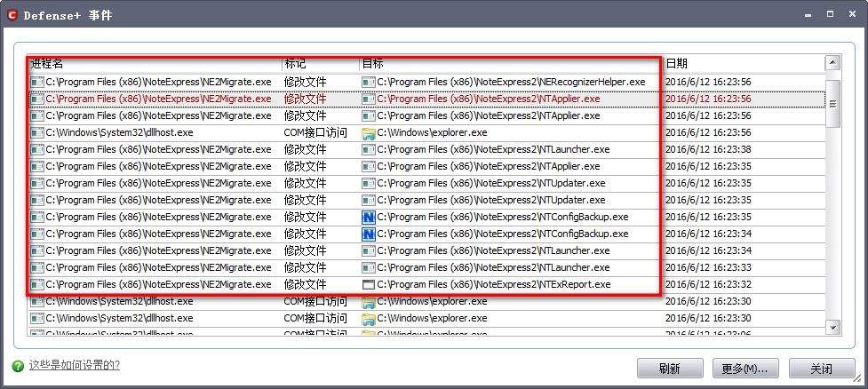Image resolution: width=868 pixels, height=389 pixels.
Task: Click COM接口访问 in the 16:23:56 row
Action: point(315,133)
